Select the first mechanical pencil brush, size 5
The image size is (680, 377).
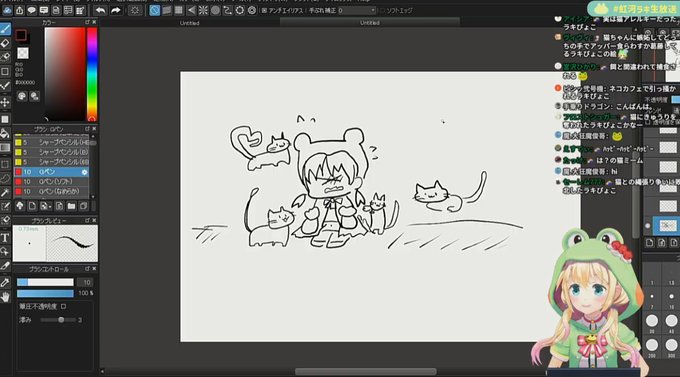52,142
